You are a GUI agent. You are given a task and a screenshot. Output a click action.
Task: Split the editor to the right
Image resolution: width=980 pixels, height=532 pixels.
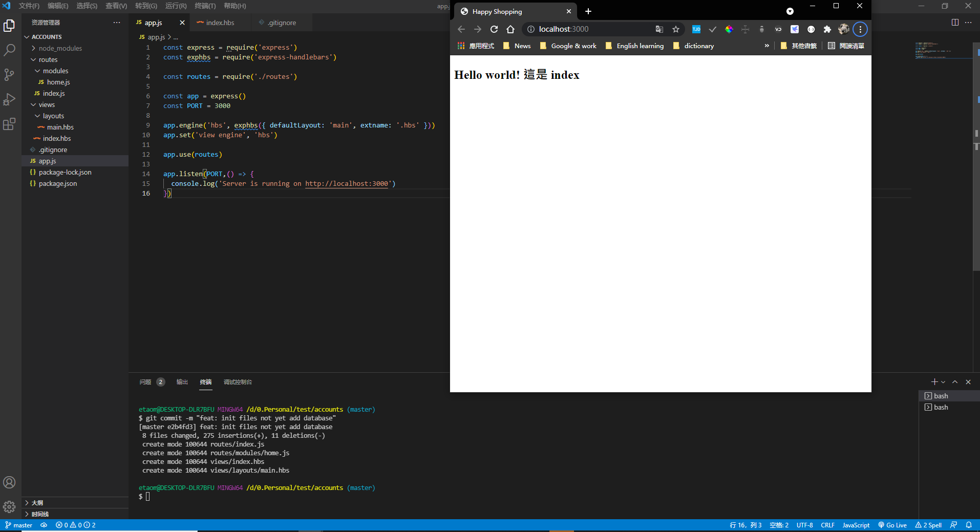click(x=955, y=23)
